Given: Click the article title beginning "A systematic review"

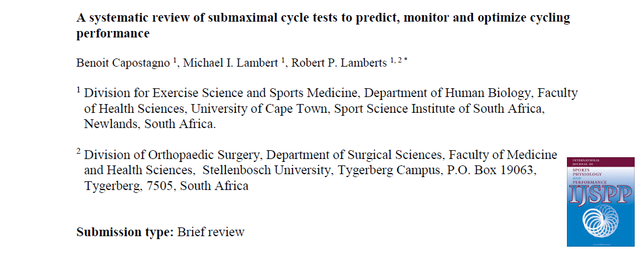Looking at the screenshot, I should 323,18.
